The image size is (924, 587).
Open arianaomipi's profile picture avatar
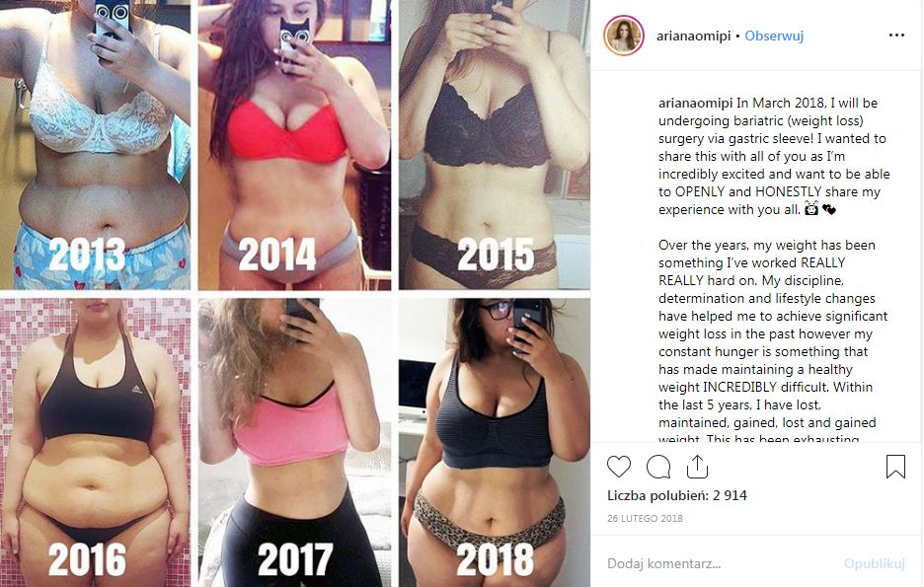coord(624,36)
